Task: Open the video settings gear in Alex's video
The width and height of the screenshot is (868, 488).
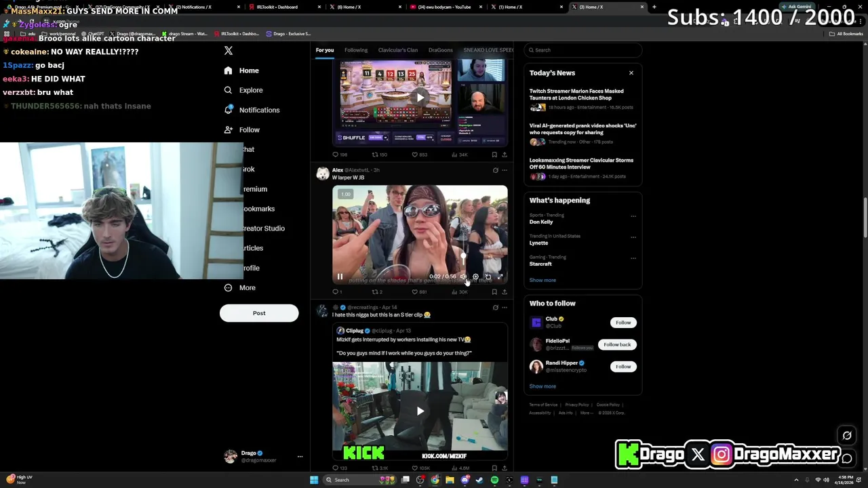Action: coord(475,277)
